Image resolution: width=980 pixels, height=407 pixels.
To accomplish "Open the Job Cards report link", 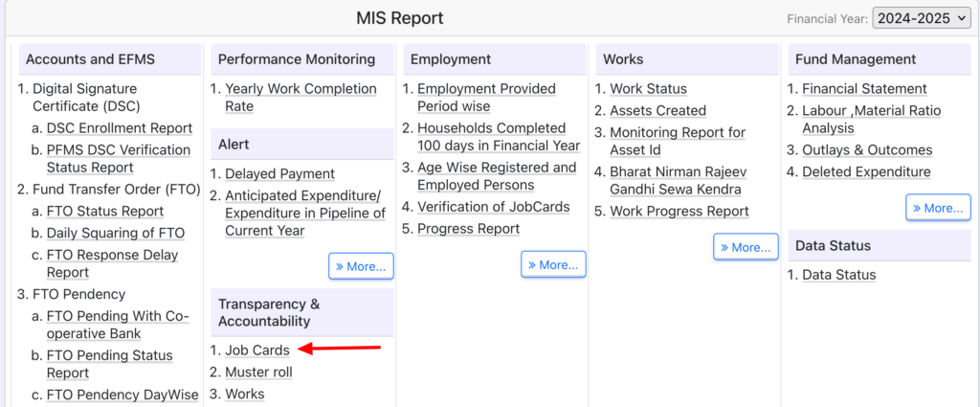I will pyautogui.click(x=257, y=350).
